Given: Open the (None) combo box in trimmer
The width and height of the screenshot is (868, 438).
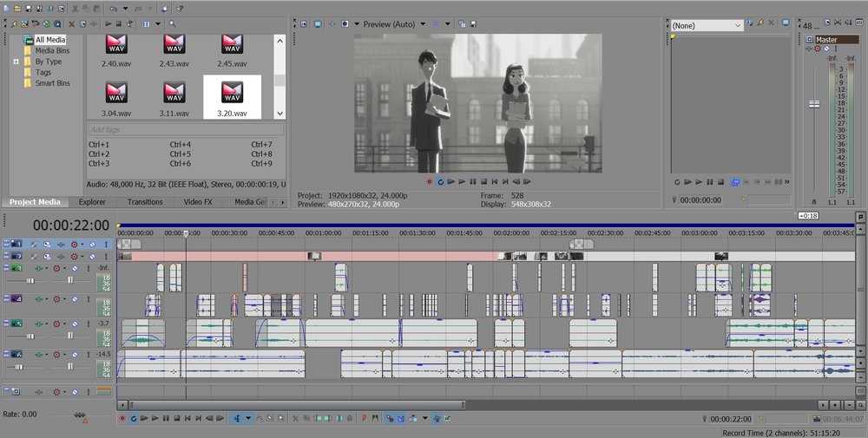Looking at the screenshot, I should [x=707, y=25].
